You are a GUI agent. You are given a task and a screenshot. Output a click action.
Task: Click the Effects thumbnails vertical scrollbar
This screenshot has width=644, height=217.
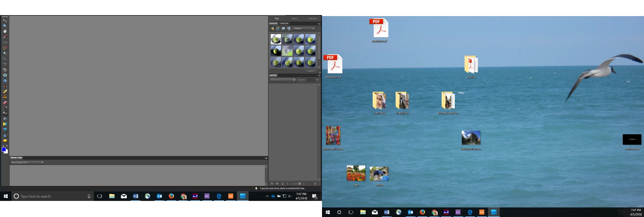tap(319, 50)
